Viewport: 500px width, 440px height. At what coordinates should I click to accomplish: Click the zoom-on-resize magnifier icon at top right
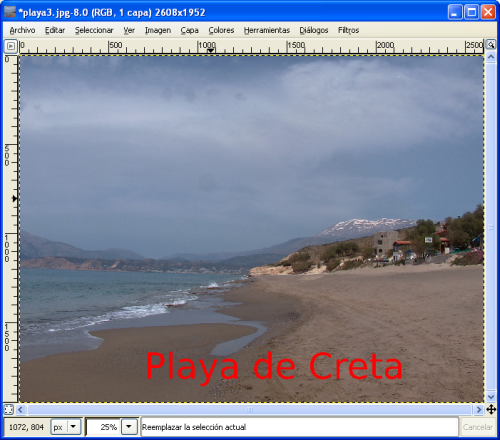(491, 45)
